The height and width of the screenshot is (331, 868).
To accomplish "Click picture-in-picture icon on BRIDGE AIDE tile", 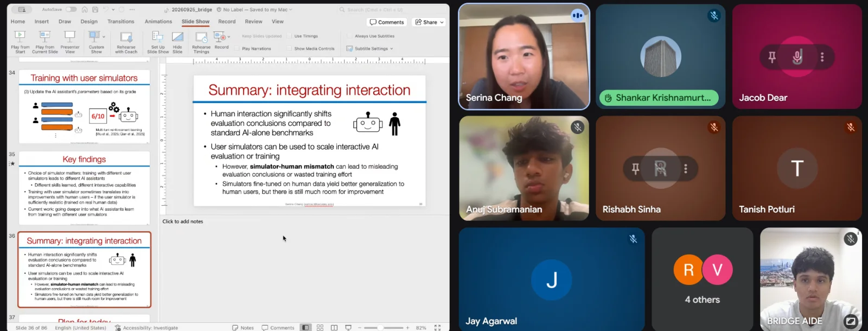I will coord(851,321).
